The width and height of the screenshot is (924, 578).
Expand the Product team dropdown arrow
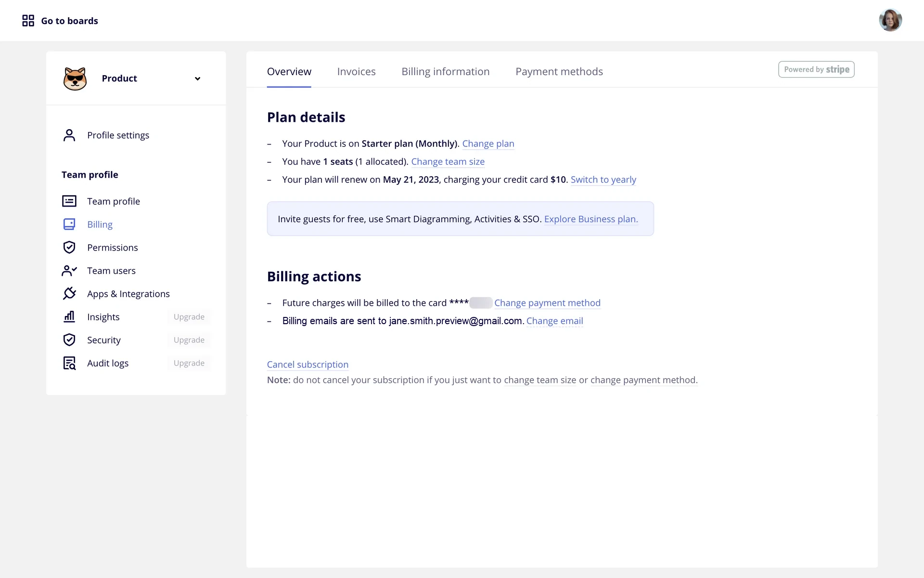[197, 79]
